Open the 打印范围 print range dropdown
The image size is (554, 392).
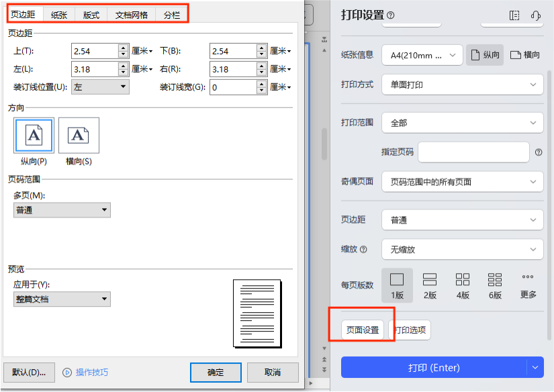click(462, 123)
